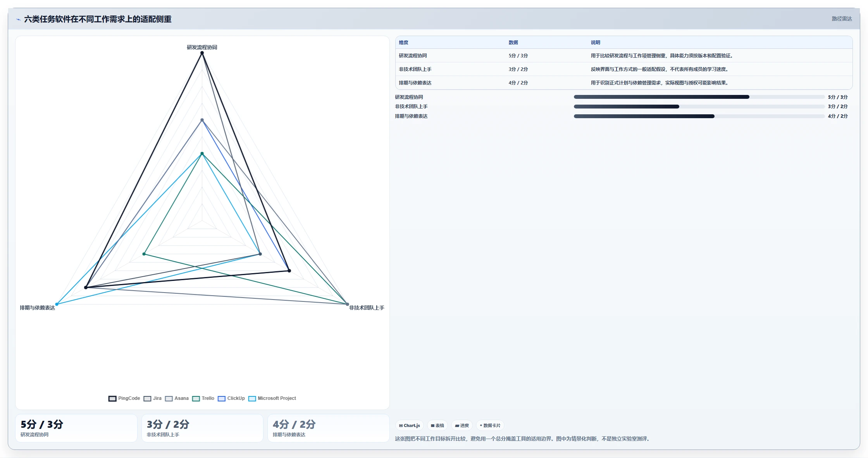Click the 路径雷达 label in the header
The image size is (868, 458).
[842, 19]
